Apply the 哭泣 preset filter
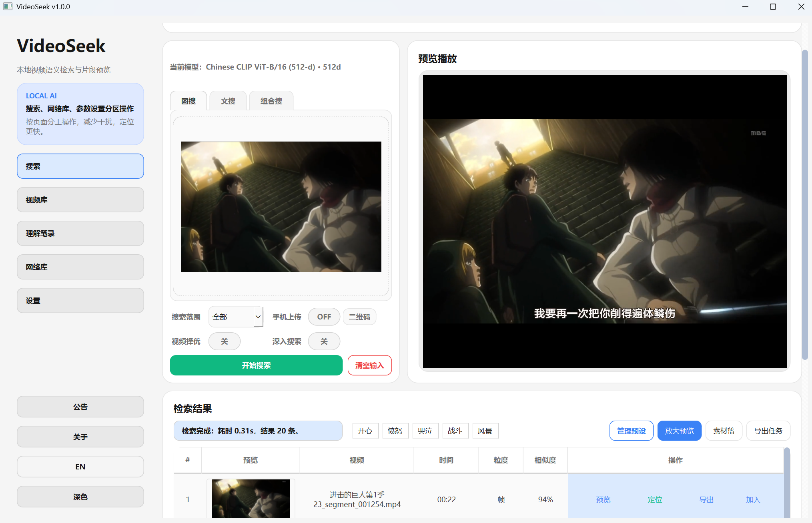This screenshot has width=812, height=523. pos(425,431)
